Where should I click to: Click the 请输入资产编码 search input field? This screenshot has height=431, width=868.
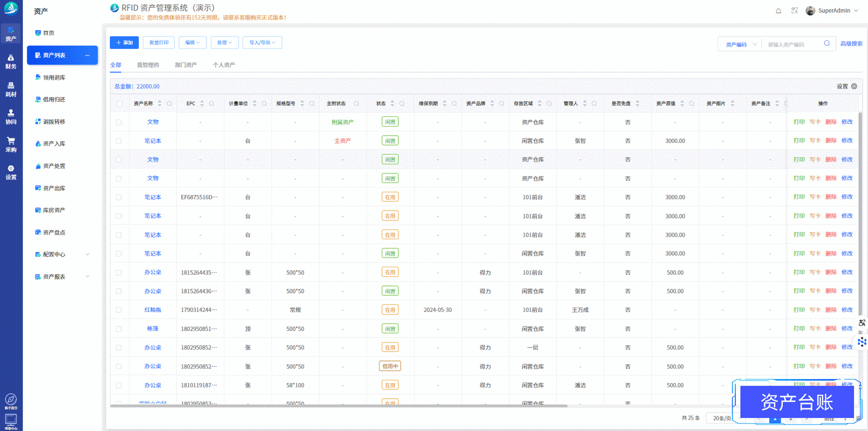793,44
